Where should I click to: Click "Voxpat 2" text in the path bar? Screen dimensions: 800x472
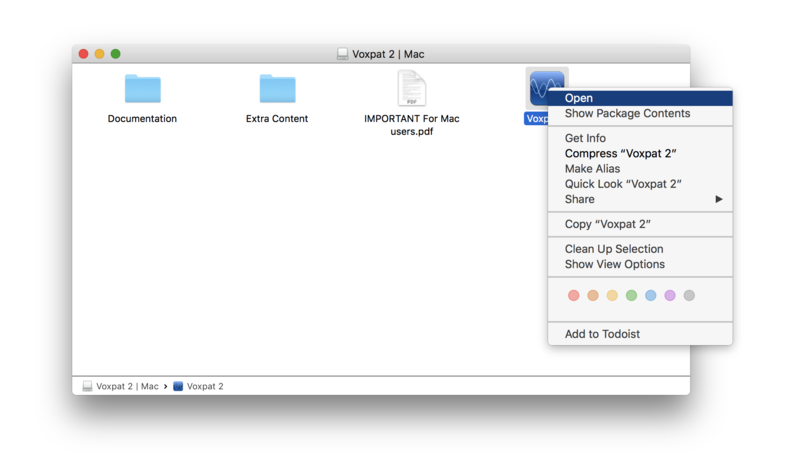tap(205, 386)
